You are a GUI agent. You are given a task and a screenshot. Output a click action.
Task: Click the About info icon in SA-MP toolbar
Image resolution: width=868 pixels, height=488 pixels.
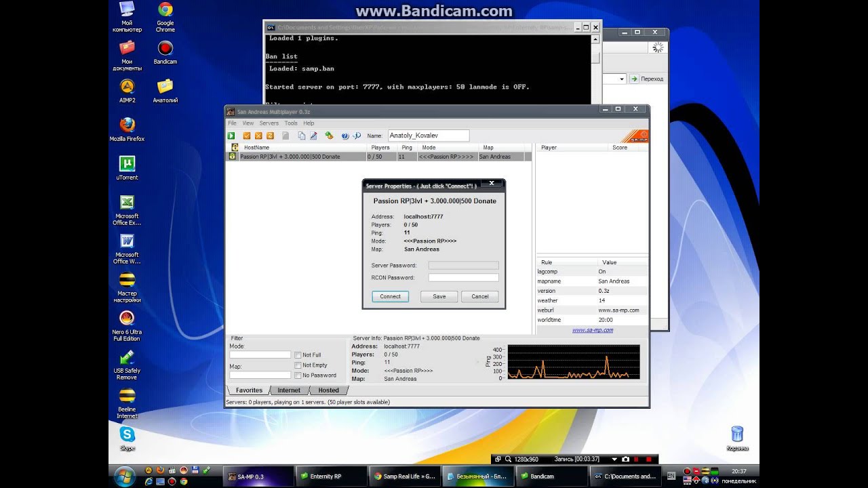pos(357,136)
